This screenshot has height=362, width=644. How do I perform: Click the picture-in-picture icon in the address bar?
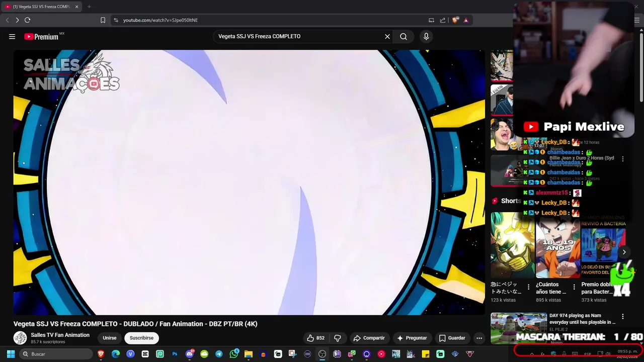431,20
